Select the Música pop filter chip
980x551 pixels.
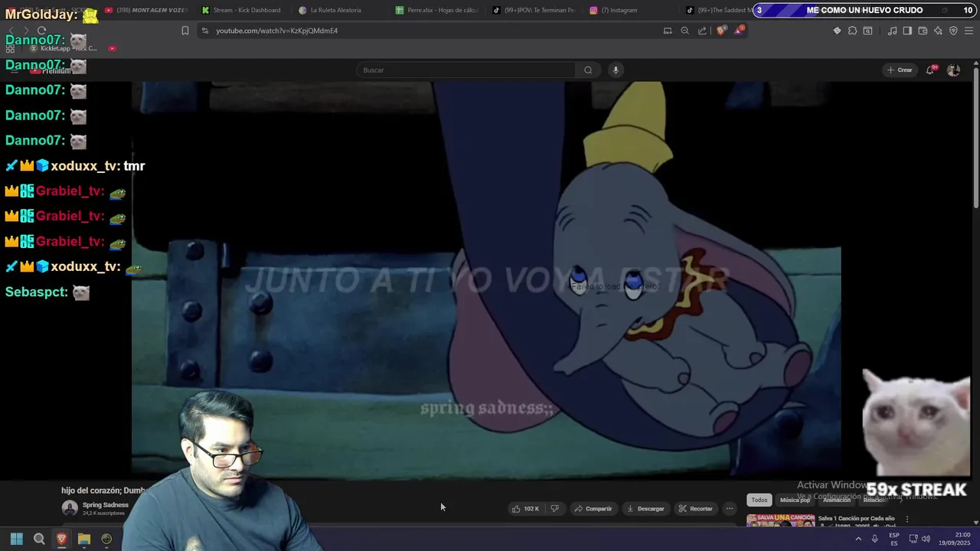(x=795, y=500)
